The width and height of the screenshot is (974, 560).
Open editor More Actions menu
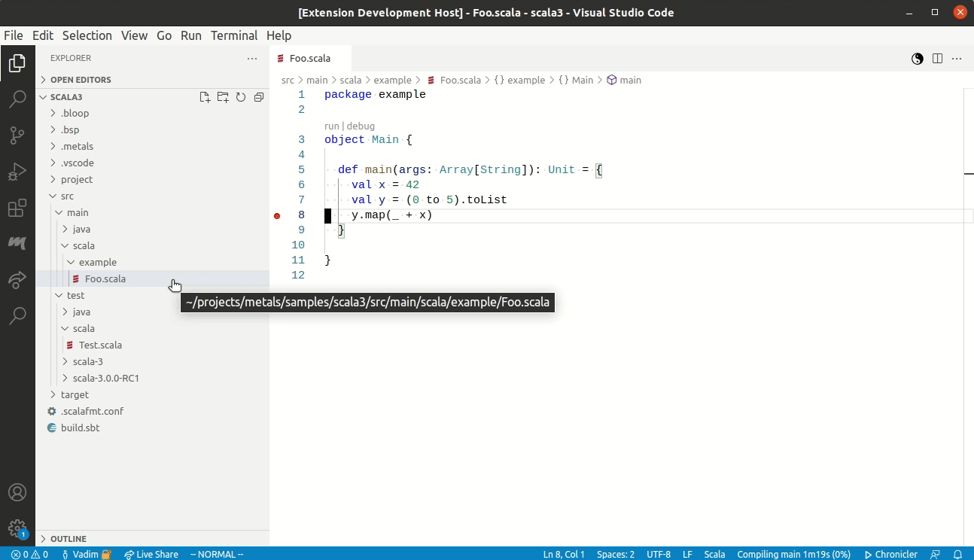[x=957, y=59]
